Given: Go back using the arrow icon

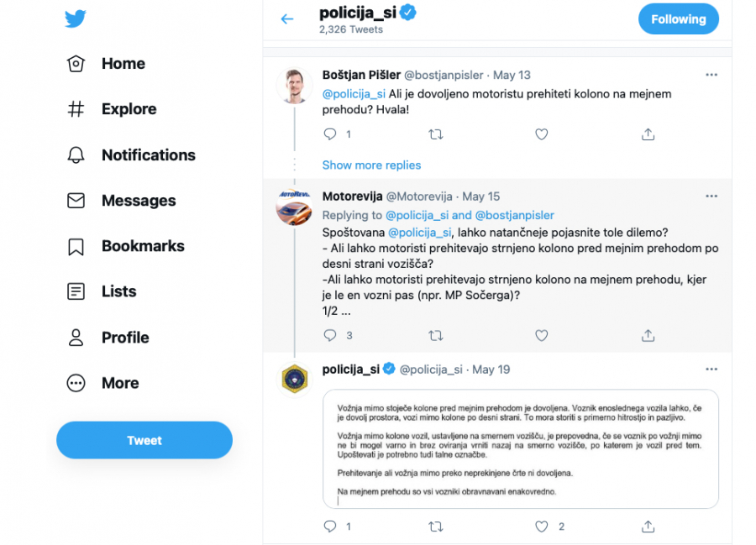Looking at the screenshot, I should coord(287,18).
